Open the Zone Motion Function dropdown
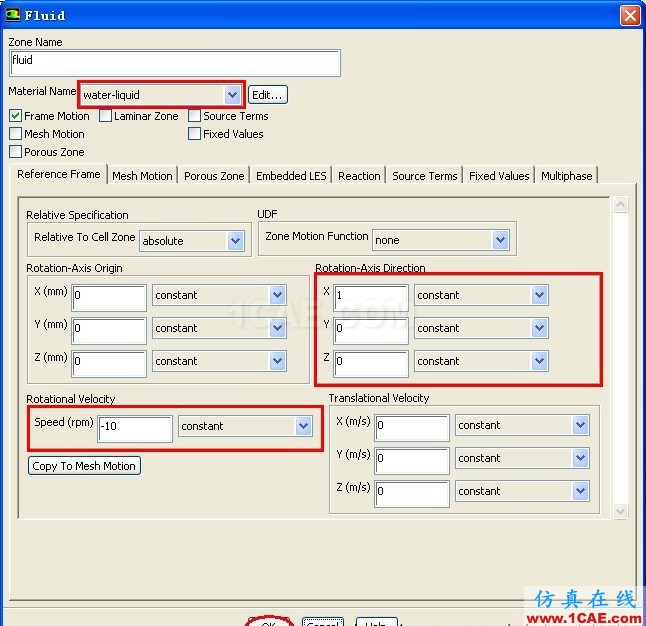This screenshot has height=626, width=646. tap(441, 240)
